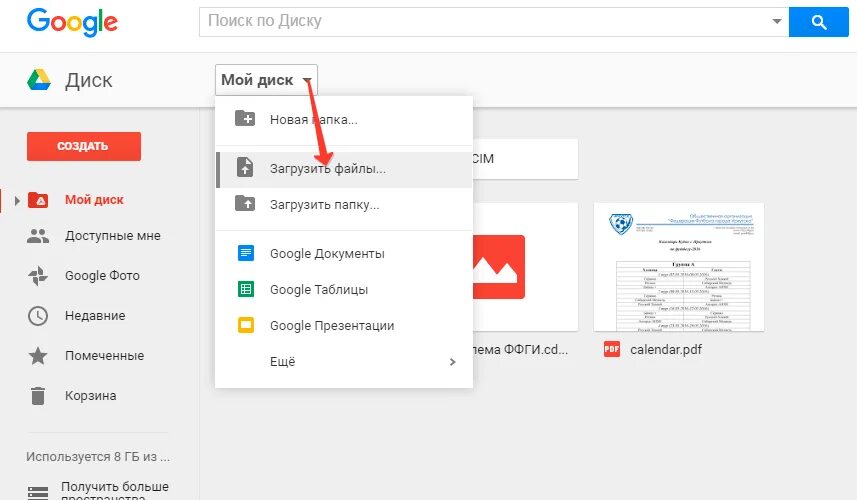This screenshot has height=500, width=857.
Task: Click the 'Недавние' clock icon
Action: click(38, 316)
